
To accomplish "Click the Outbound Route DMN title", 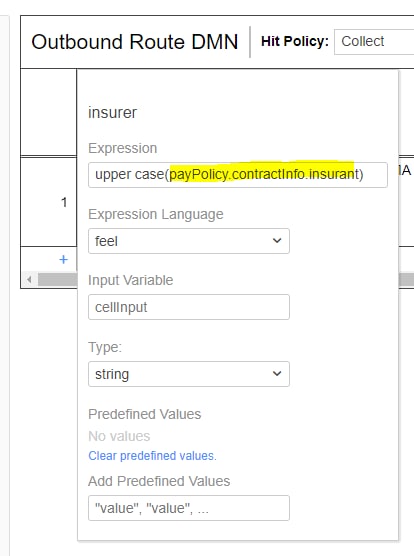I will pos(135,41).
